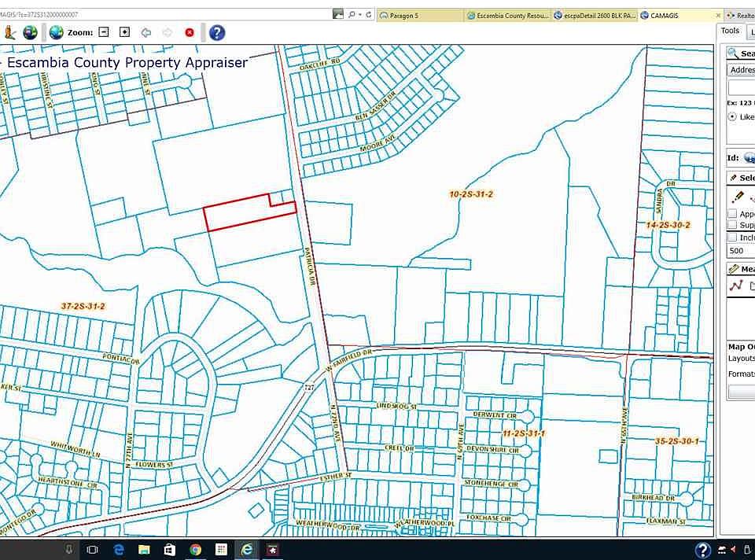Screen dimensions: 755x560
Task: Click the 10-2S-31-2 section label
Action: click(471, 194)
